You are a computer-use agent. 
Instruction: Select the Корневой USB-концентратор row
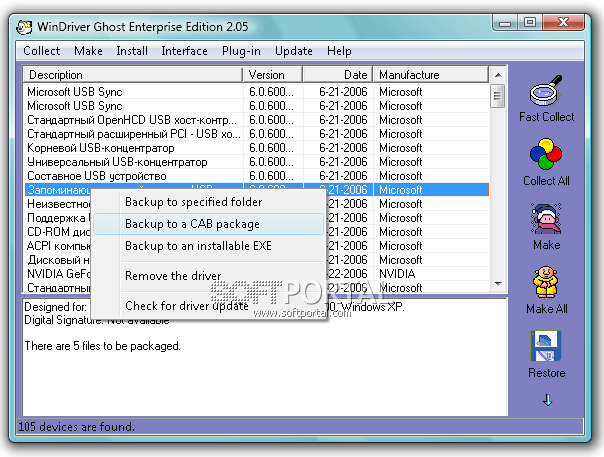coord(256,148)
